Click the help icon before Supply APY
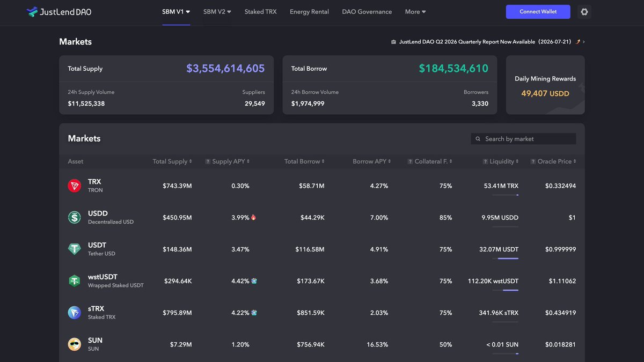Screen dimensions: 644x362 coord(208,161)
